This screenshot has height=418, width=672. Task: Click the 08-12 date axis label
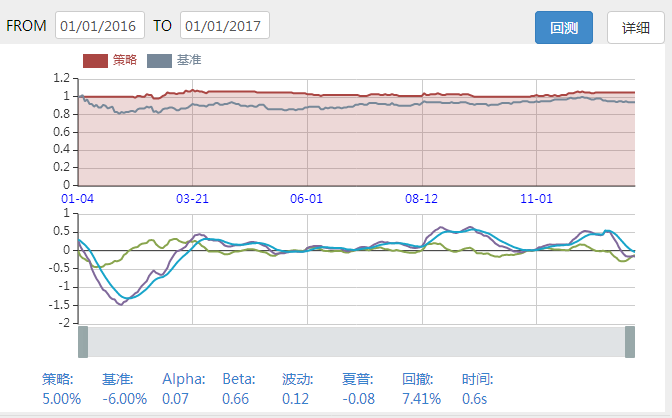point(422,199)
